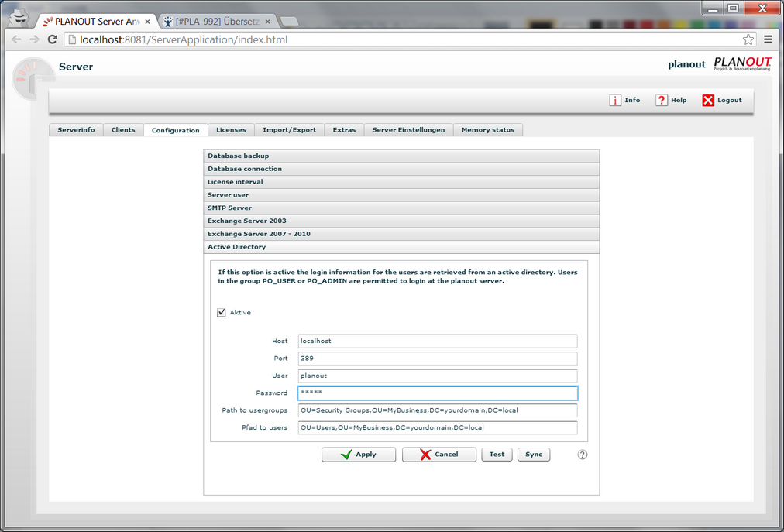Click the browser forward arrow

(34, 39)
